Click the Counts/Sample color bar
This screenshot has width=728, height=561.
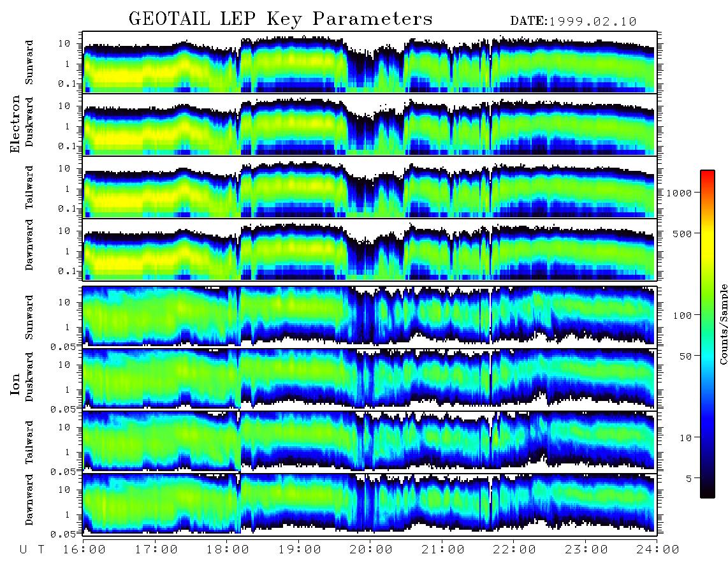(x=708, y=334)
